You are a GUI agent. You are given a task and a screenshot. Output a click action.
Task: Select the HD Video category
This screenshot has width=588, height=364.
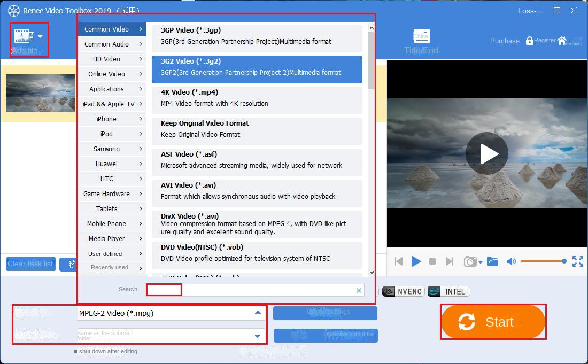[x=112, y=59]
